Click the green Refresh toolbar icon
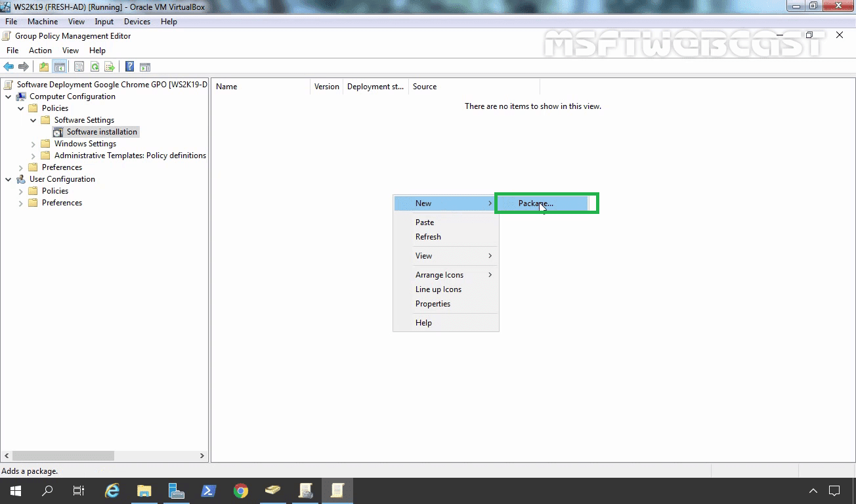This screenshot has width=856, height=504. pos(95,67)
